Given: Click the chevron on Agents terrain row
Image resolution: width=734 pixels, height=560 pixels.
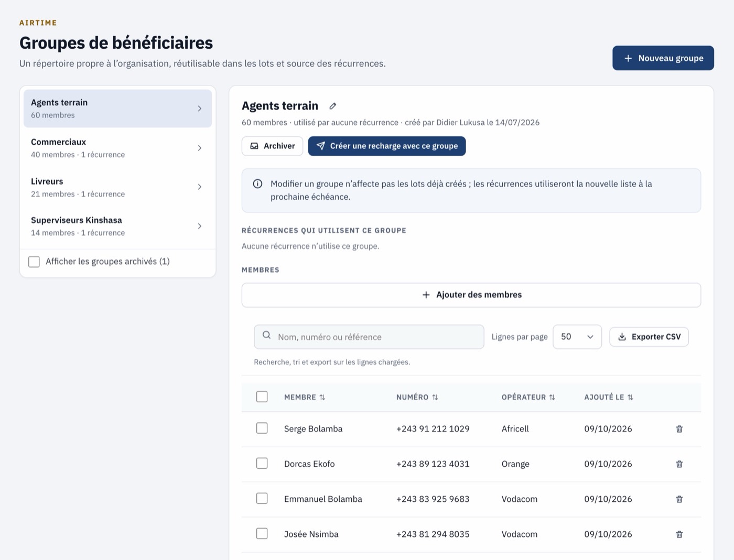Looking at the screenshot, I should (199, 109).
